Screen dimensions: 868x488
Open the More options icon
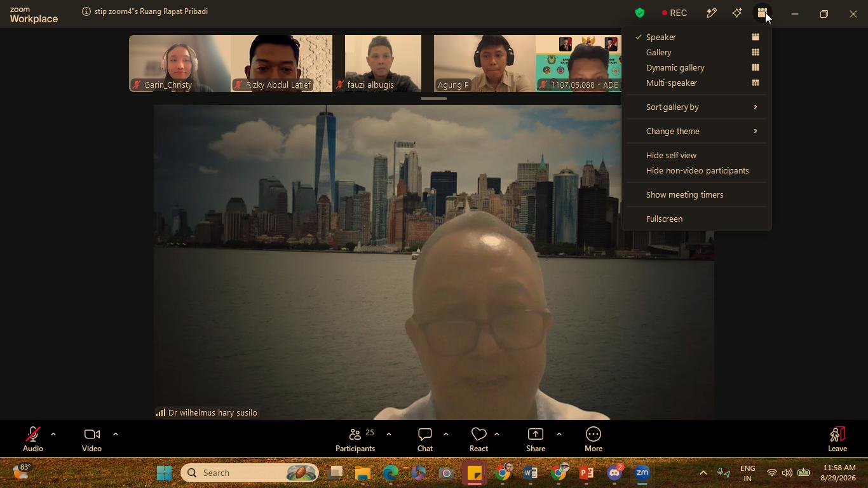(593, 435)
